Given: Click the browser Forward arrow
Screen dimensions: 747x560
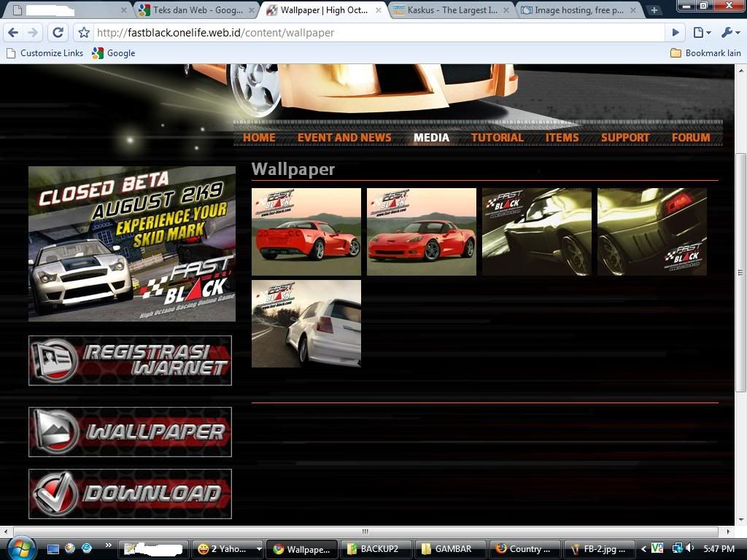Looking at the screenshot, I should (x=32, y=32).
